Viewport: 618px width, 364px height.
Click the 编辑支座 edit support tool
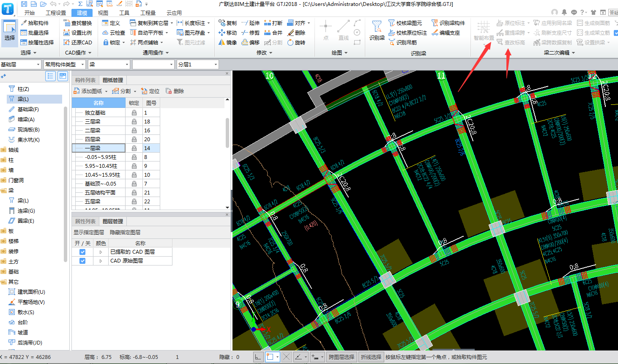point(446,33)
